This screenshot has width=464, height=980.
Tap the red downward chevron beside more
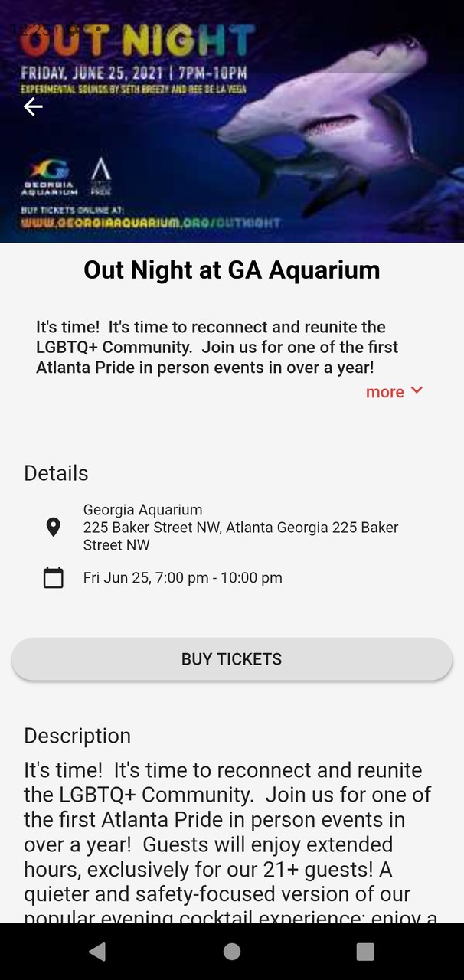pos(417,390)
